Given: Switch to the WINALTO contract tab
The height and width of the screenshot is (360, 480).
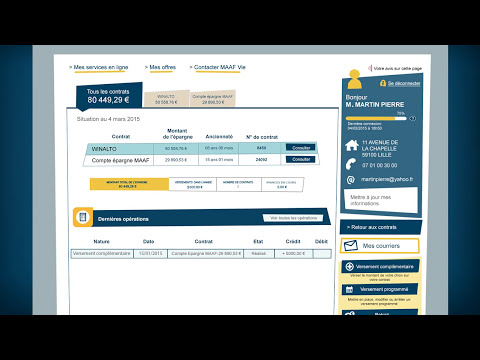Looking at the screenshot, I should coord(166,99).
